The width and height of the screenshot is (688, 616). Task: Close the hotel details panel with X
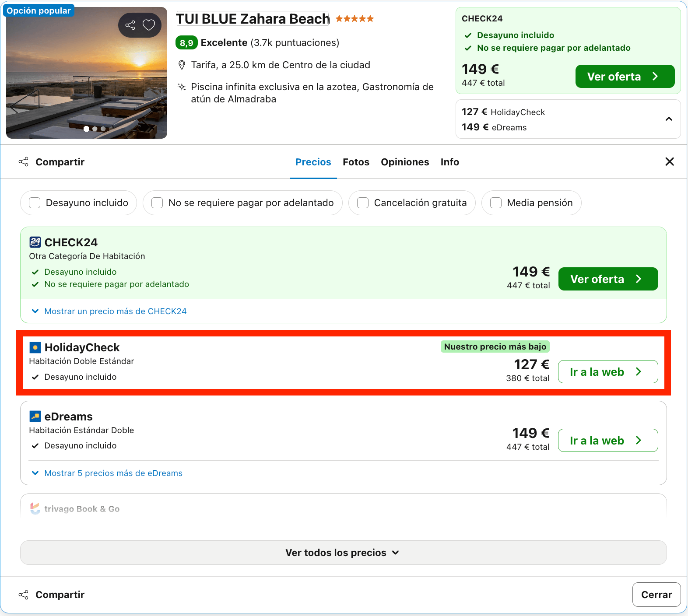click(x=670, y=161)
